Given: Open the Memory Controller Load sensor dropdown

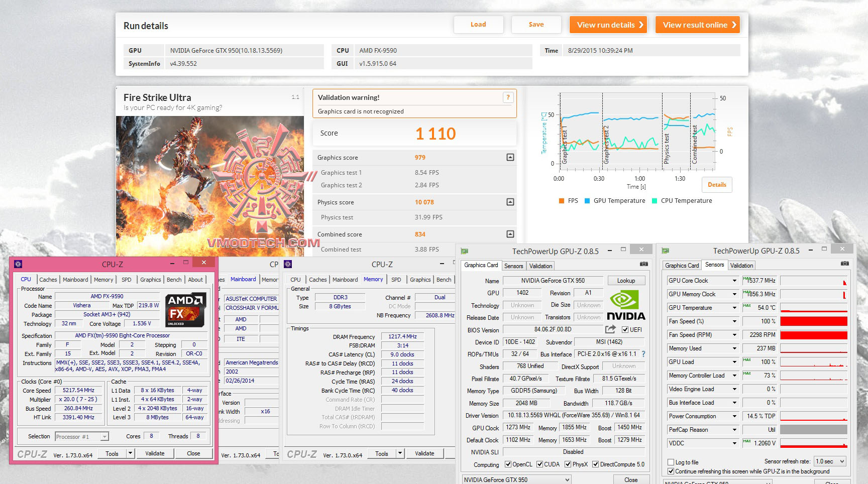Looking at the screenshot, I should point(734,376).
